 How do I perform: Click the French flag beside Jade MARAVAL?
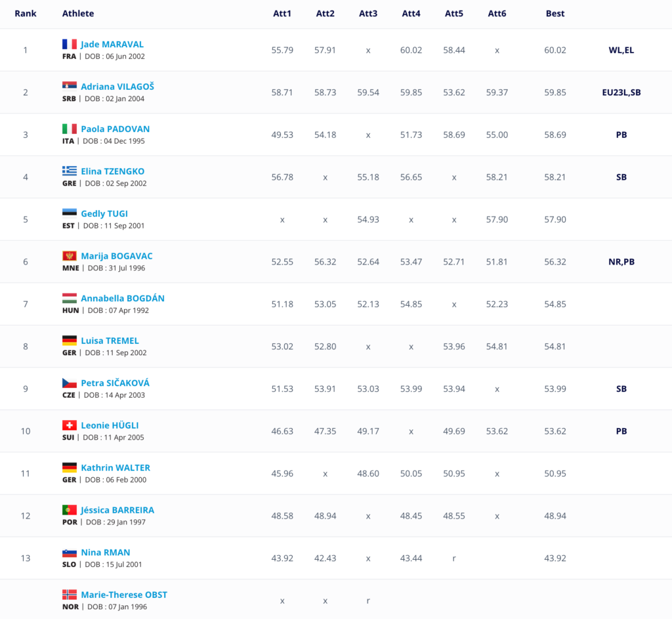tap(70, 44)
